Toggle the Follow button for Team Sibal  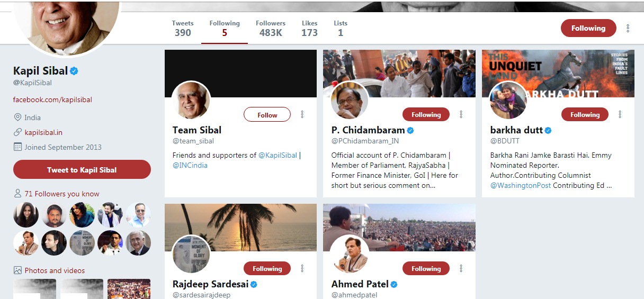pyautogui.click(x=267, y=115)
